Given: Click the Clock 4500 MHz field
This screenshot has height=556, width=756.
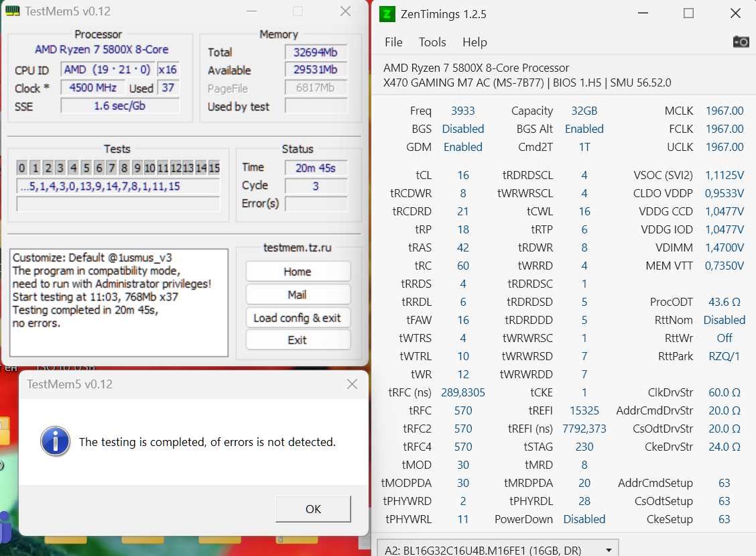Looking at the screenshot, I should pyautogui.click(x=92, y=88).
